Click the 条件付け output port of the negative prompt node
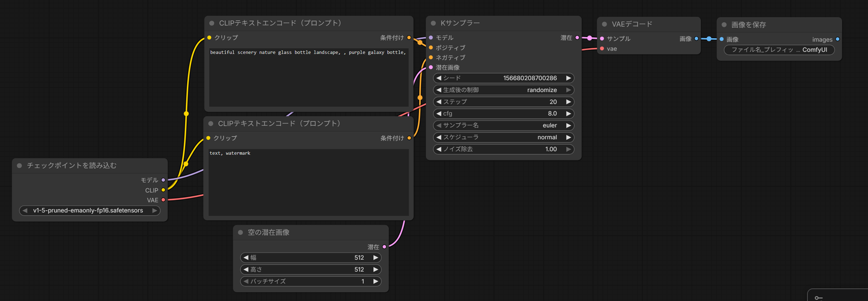868x301 pixels. (409, 138)
